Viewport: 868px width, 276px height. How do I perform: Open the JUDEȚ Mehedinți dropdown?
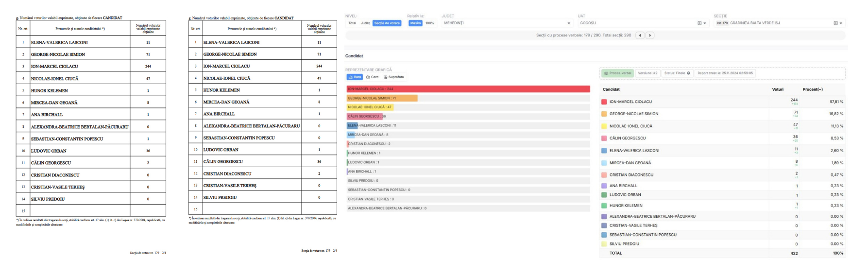pyautogui.click(x=569, y=23)
